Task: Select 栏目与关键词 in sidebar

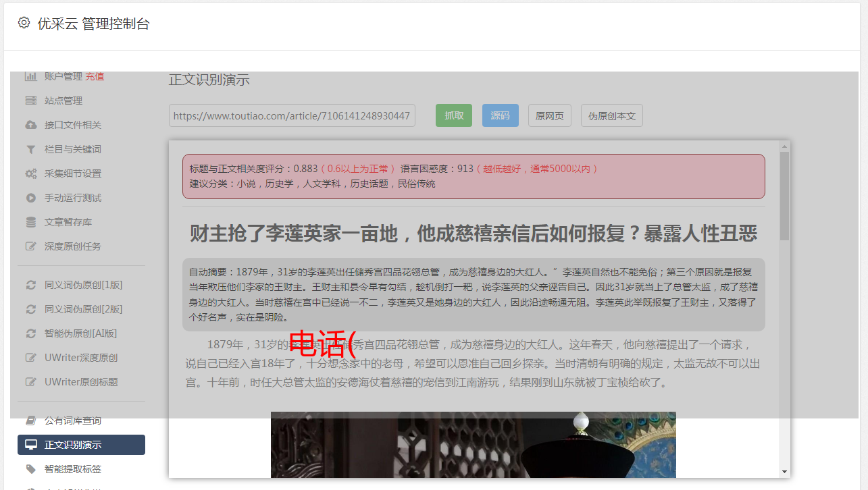Action: 73,149
